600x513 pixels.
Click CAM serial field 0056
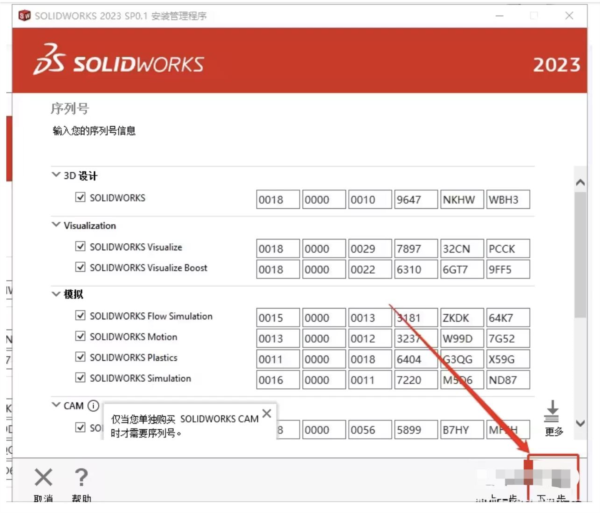(370, 430)
